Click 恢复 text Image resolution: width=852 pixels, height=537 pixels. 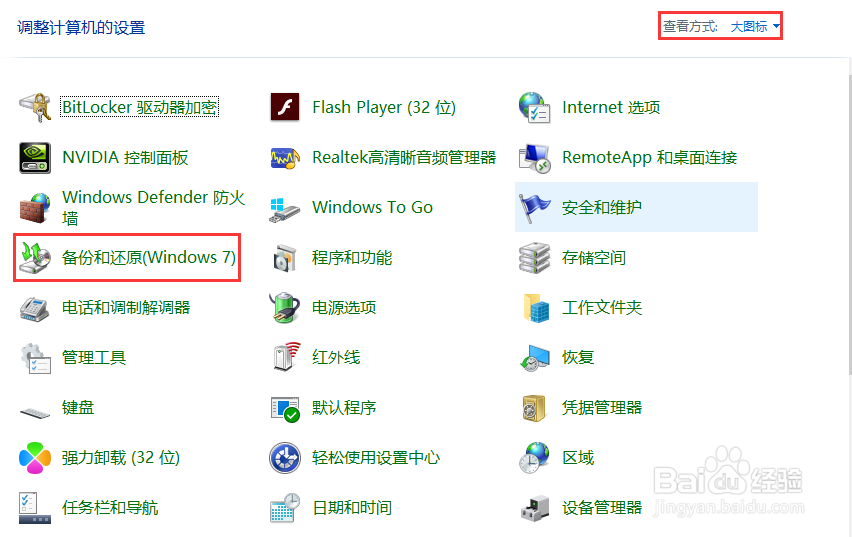point(578,357)
